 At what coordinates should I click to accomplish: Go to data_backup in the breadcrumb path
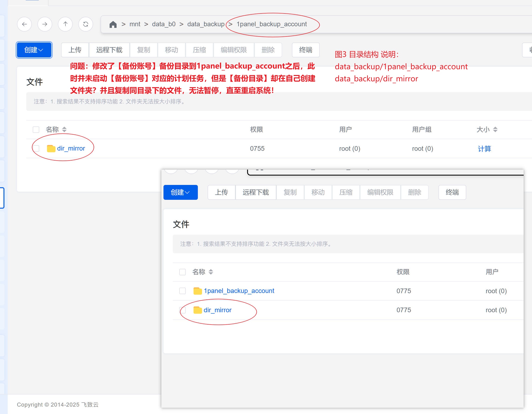tap(206, 24)
